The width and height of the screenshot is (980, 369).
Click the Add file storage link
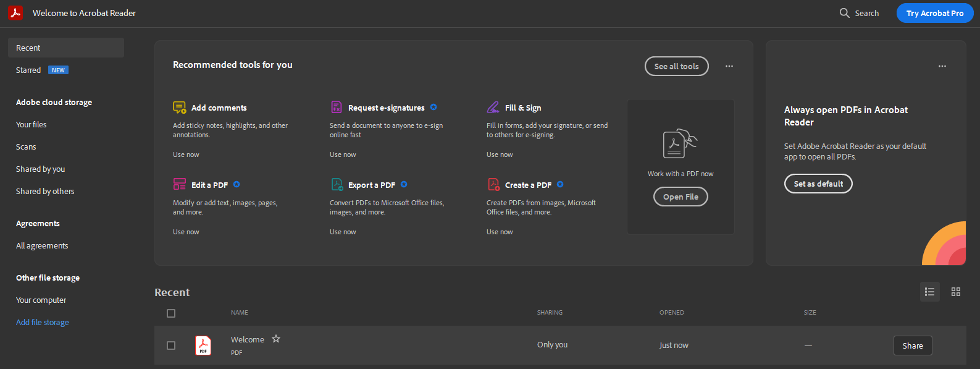pyautogui.click(x=43, y=322)
